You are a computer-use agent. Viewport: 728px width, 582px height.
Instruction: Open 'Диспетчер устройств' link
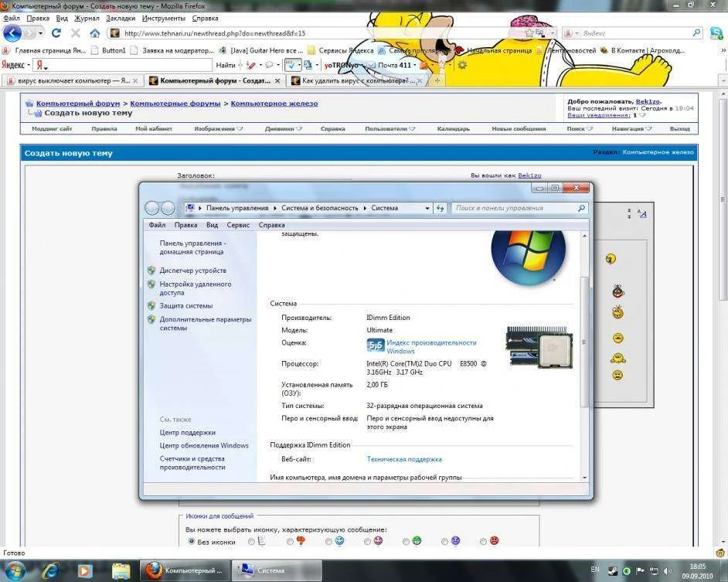(x=192, y=271)
